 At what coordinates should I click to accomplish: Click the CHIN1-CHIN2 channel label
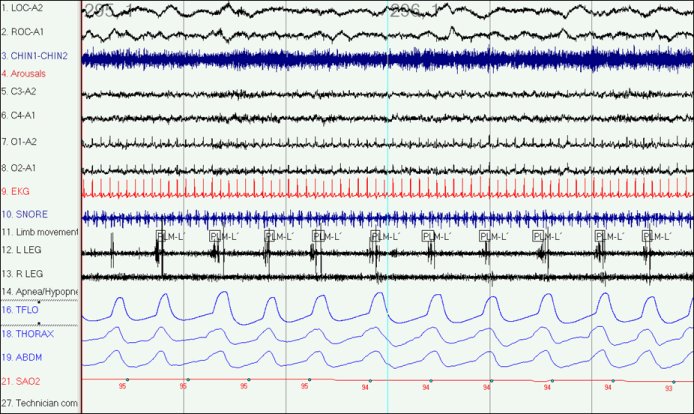34,56
